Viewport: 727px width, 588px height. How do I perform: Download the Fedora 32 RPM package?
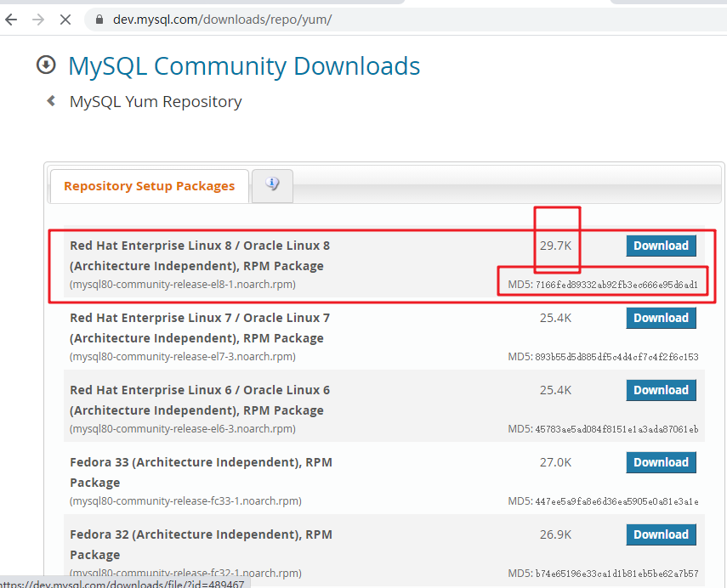point(662,534)
